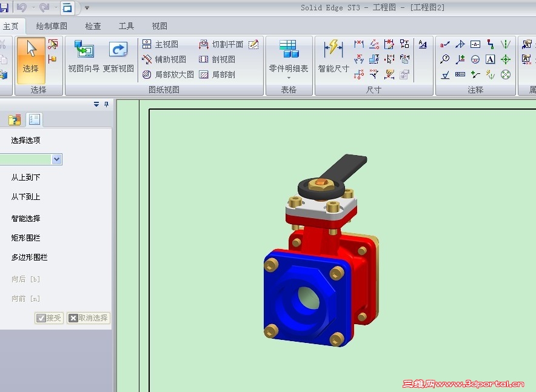Choose 矩形围栏 option
Viewport: 536px width, 392px height.
[x=25, y=238]
